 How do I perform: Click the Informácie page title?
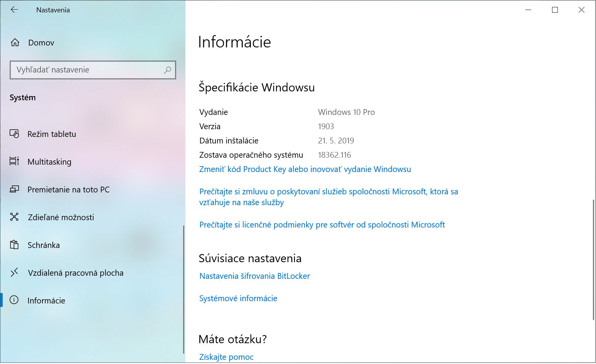pos(234,42)
